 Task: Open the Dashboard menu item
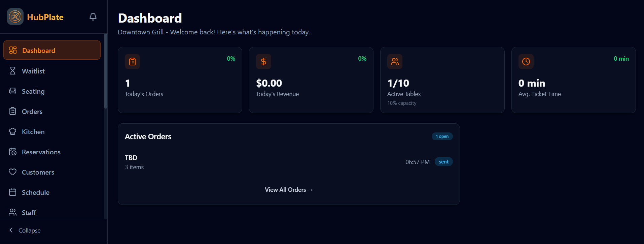pos(52,50)
